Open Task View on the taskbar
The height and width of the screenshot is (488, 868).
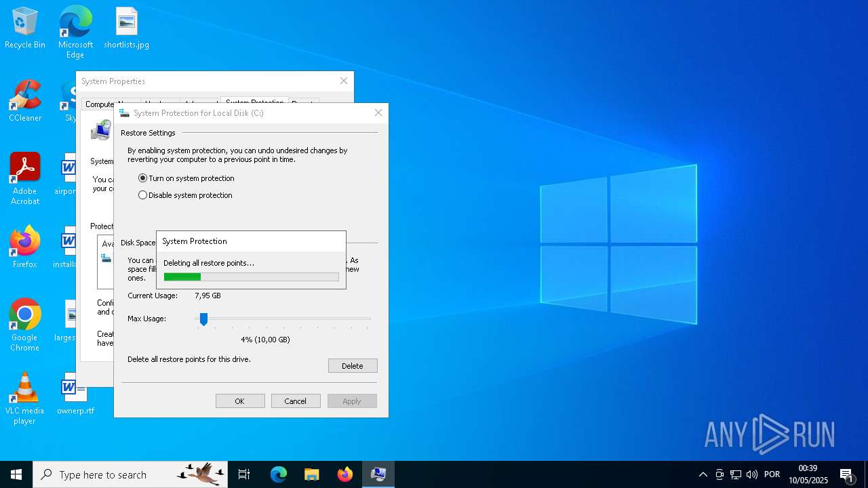(244, 474)
